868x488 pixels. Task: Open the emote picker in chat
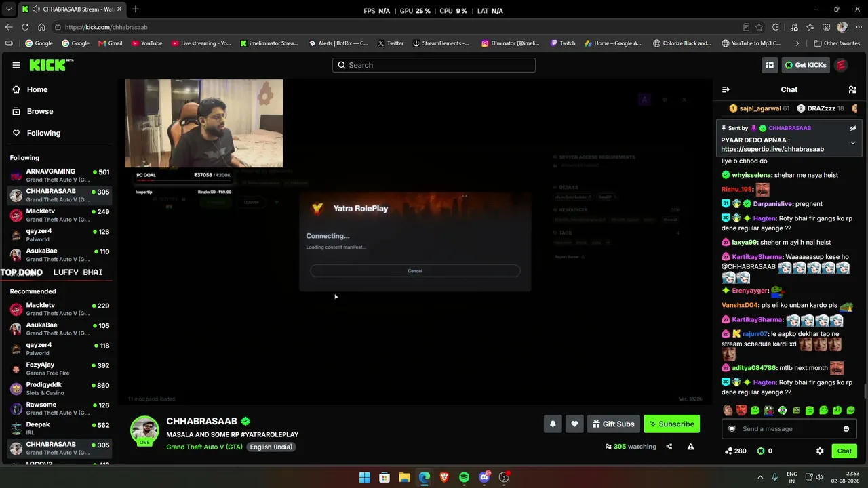click(x=846, y=429)
